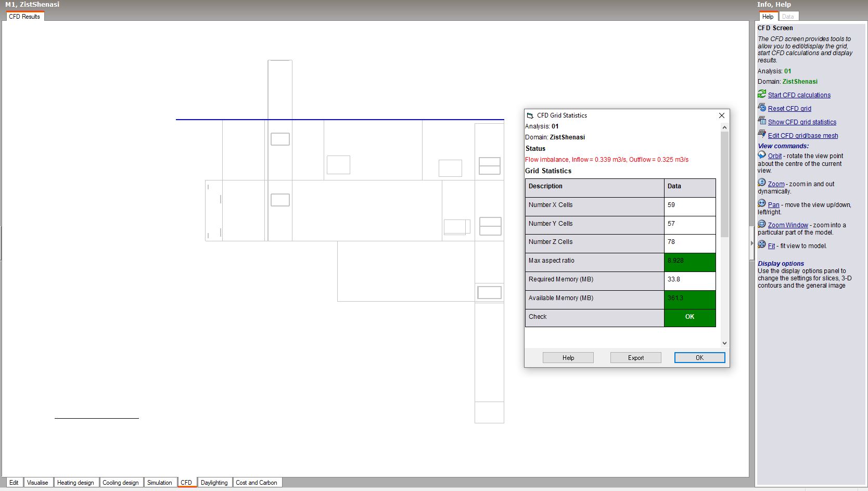868x491 pixels.
Task: Click the Start CFD calculations icon
Action: tap(762, 94)
